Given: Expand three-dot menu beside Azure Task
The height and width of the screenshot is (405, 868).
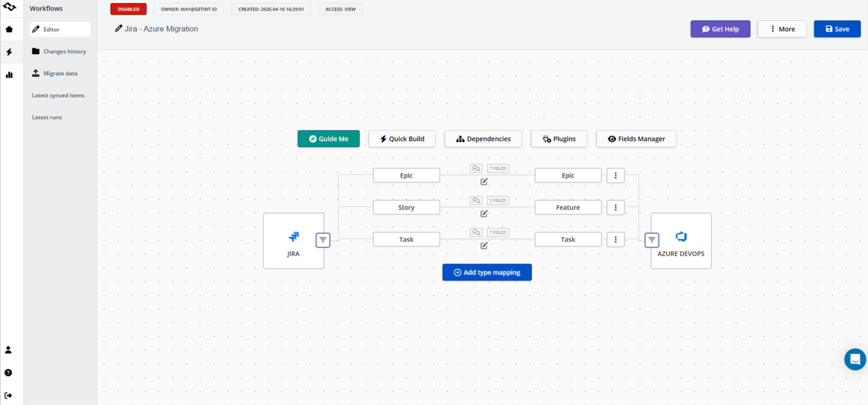Looking at the screenshot, I should (615, 239).
